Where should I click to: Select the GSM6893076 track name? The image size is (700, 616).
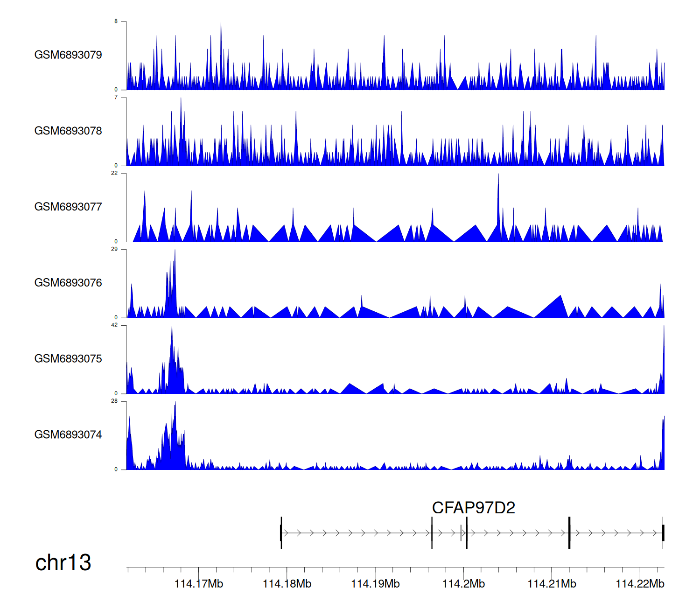click(x=68, y=283)
